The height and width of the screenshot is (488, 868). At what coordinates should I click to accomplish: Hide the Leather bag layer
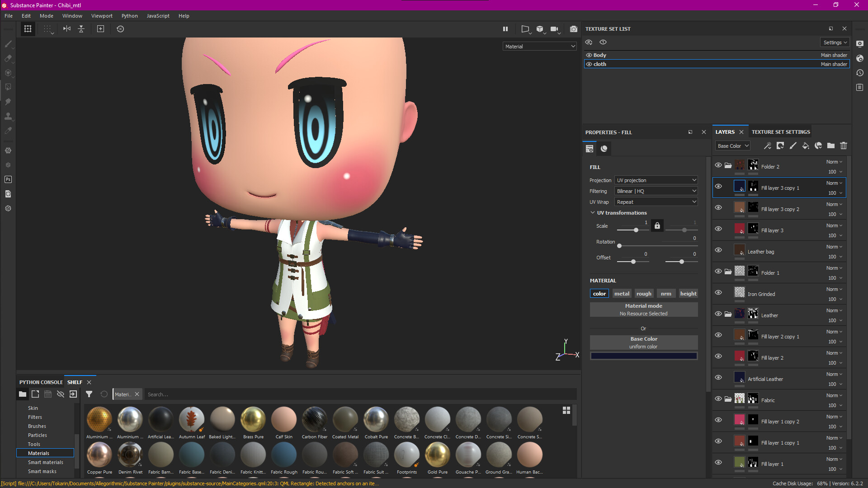718,250
